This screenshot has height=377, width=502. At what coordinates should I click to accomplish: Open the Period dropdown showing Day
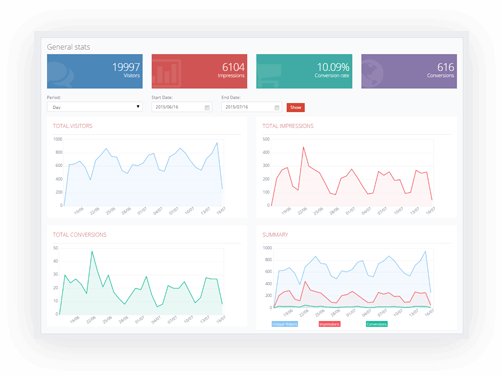coord(95,107)
